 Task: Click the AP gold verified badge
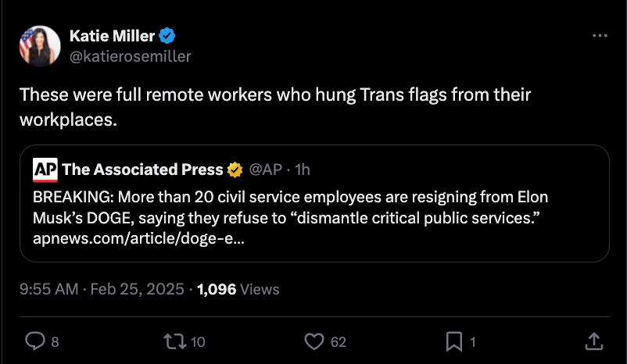235,170
